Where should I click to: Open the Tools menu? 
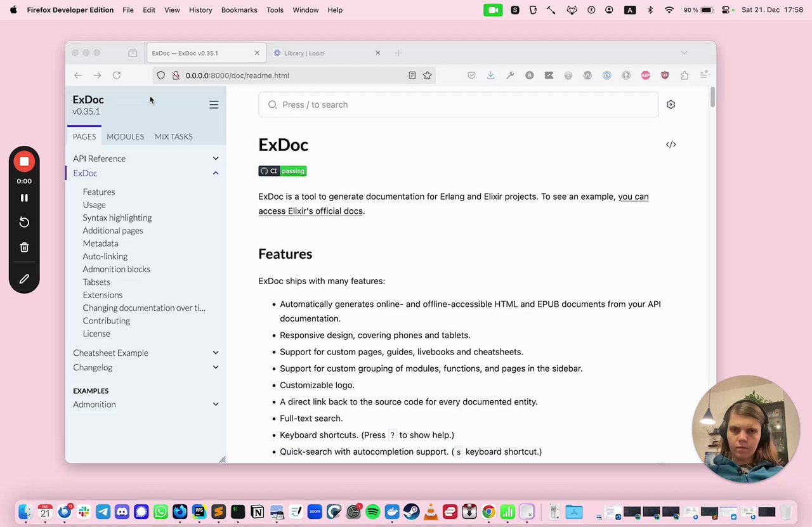pyautogui.click(x=275, y=10)
